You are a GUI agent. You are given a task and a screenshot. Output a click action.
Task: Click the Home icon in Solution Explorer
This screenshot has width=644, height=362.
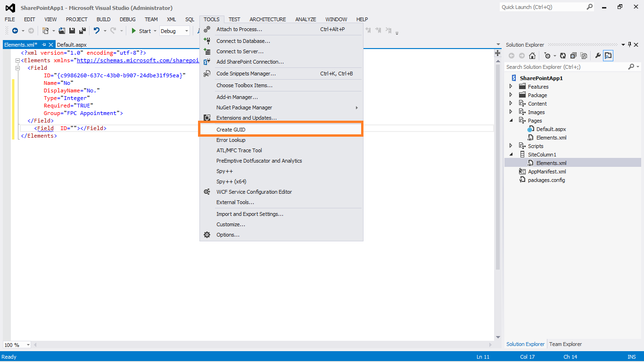coord(532,56)
